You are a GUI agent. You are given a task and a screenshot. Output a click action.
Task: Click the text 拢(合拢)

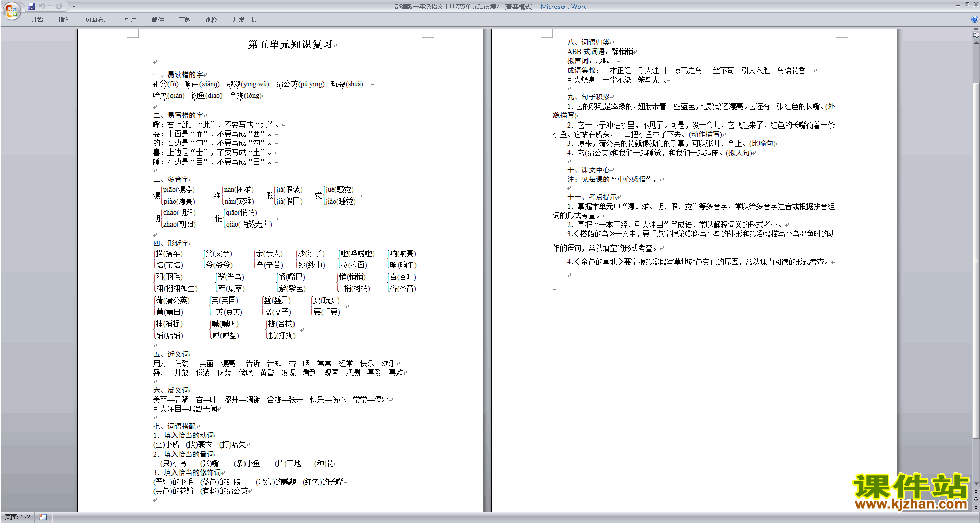click(x=281, y=324)
